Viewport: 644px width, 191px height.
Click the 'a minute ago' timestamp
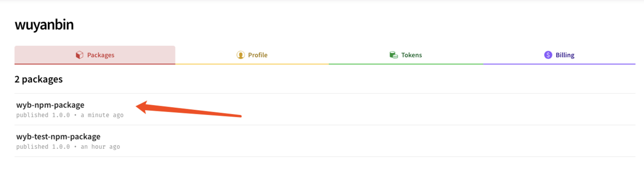coord(102,115)
